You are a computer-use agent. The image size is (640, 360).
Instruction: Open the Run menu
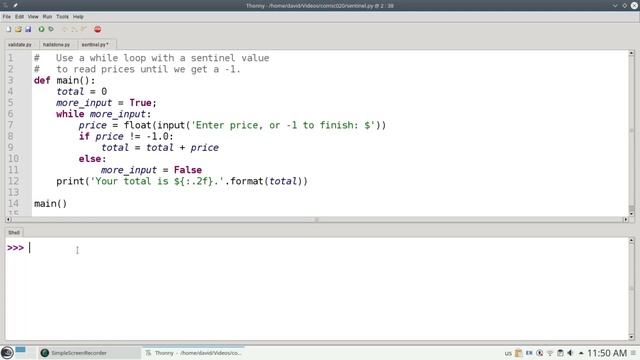(47, 17)
